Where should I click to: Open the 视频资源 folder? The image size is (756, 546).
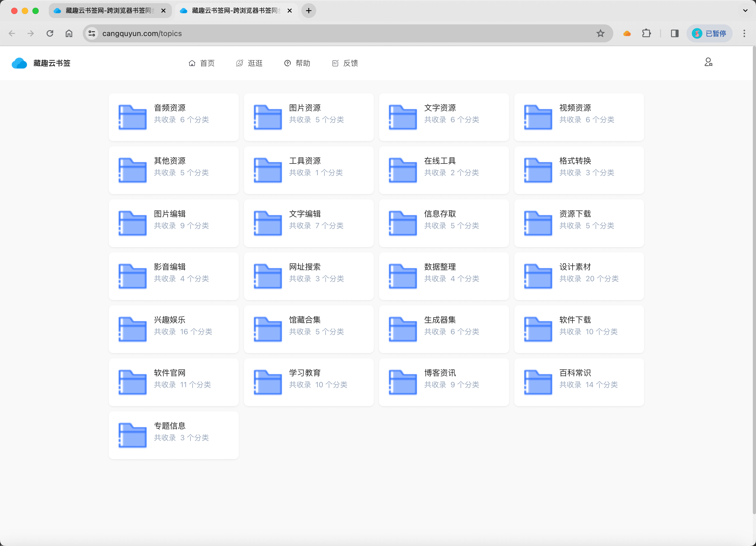pos(579,117)
